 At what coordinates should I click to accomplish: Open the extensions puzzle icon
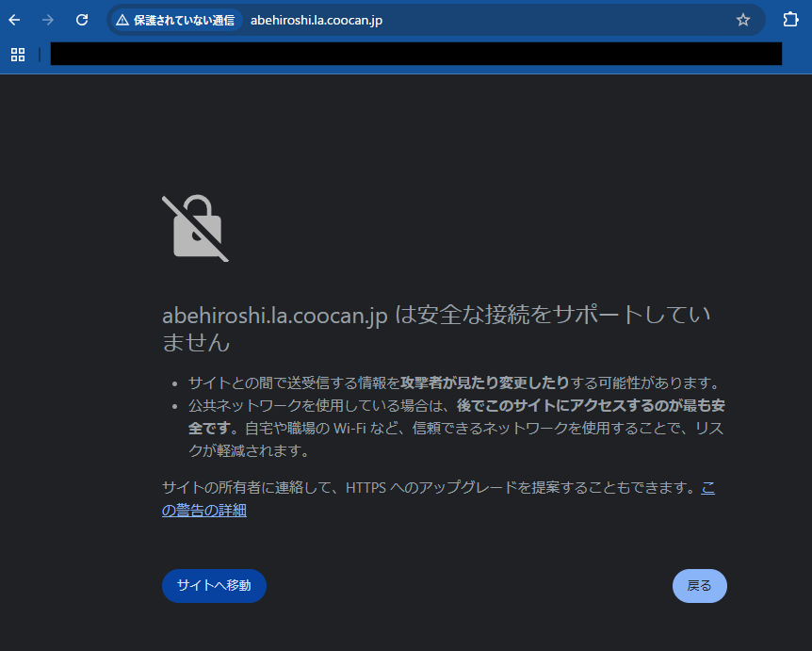pos(790,20)
